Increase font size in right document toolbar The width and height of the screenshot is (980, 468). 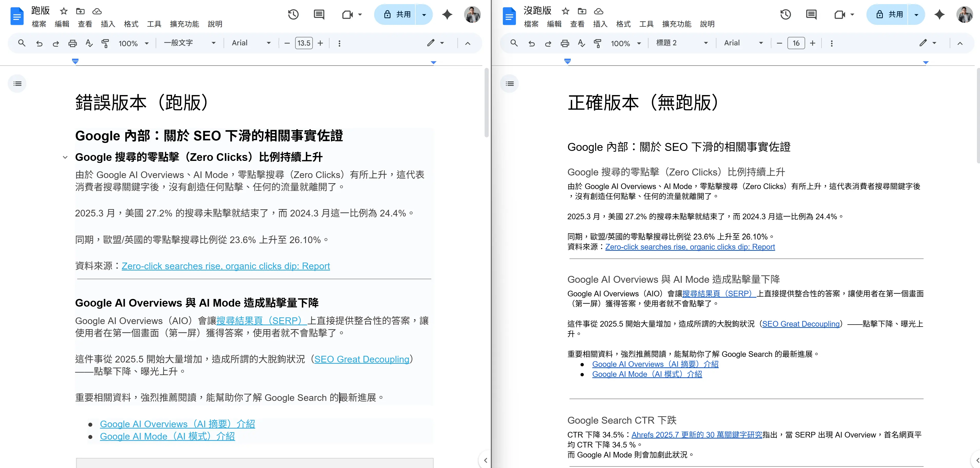(813, 43)
